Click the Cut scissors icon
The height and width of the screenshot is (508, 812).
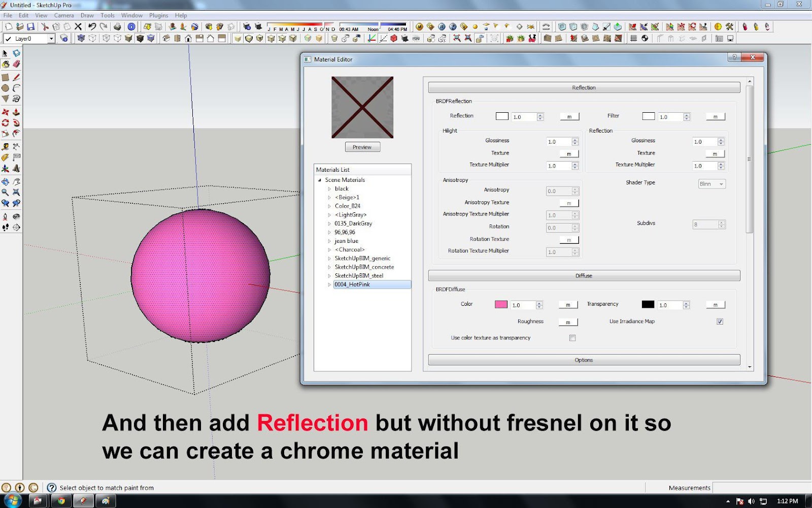pos(45,26)
